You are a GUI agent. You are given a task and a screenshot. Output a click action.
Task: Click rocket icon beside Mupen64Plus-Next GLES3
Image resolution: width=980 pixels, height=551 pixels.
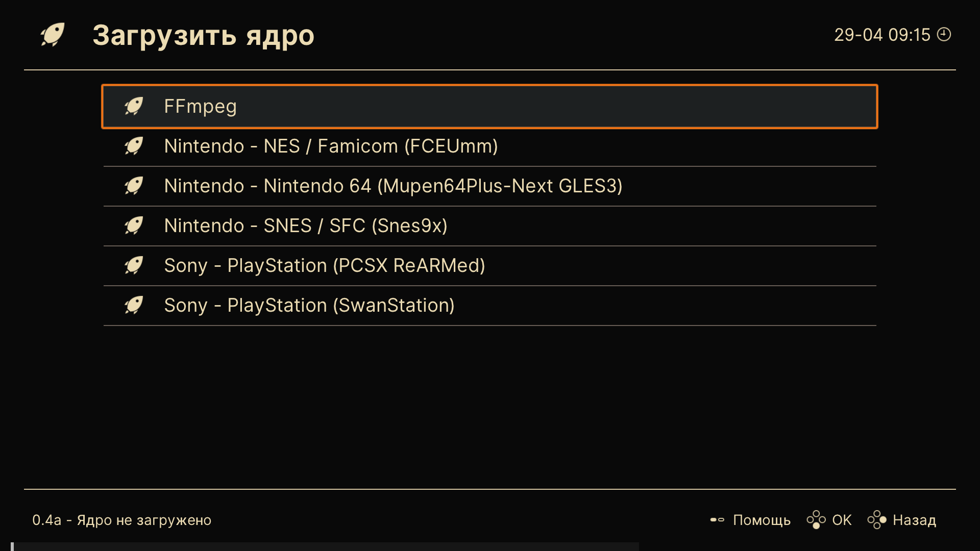[x=134, y=186]
